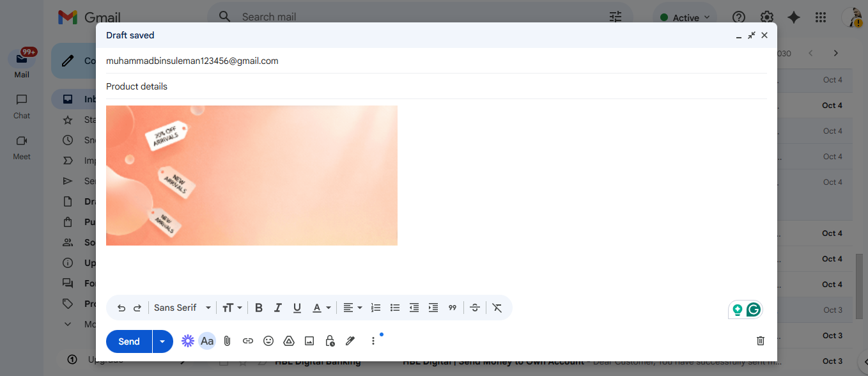Click the Compose pencil button
The image size is (868, 376).
tap(67, 61)
